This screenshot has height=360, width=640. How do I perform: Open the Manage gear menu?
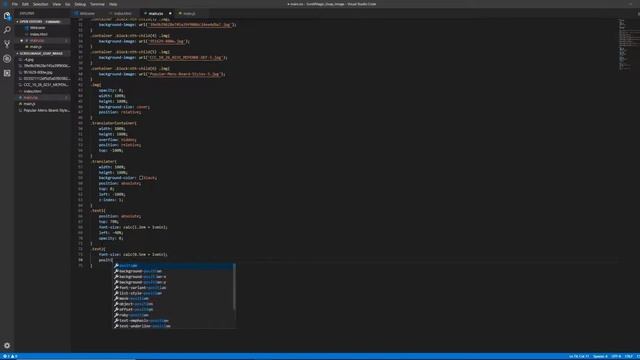[x=7, y=345]
